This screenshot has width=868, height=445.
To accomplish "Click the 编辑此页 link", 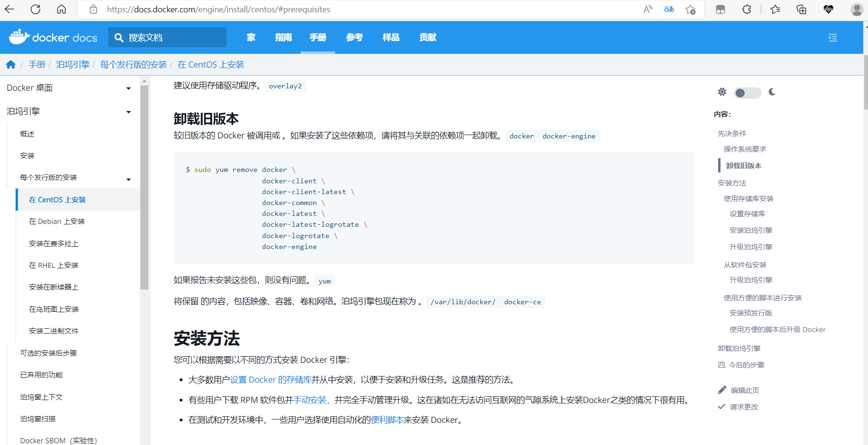I will tap(745, 390).
